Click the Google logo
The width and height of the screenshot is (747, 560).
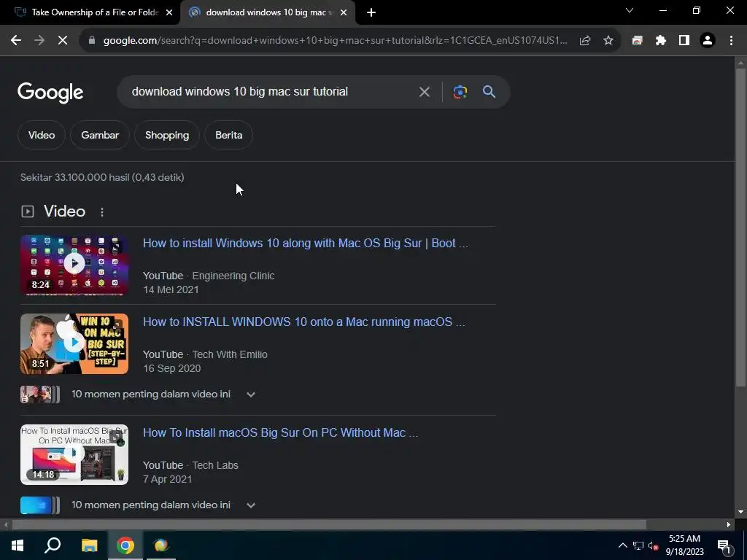50,93
